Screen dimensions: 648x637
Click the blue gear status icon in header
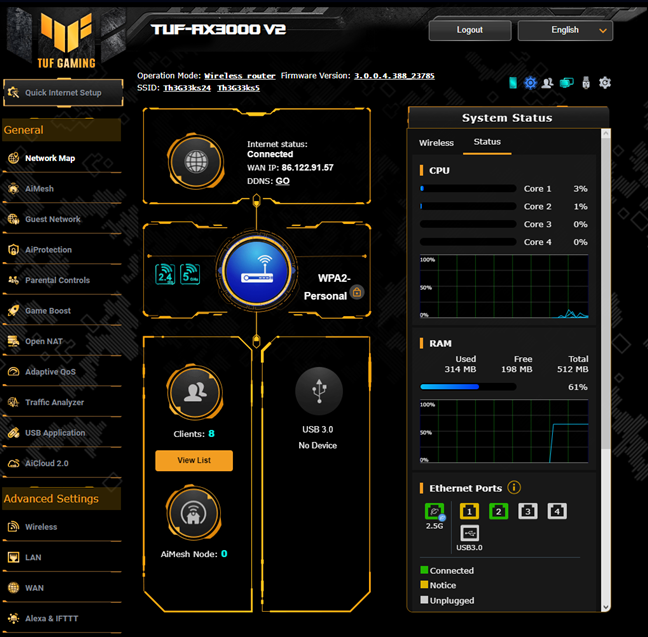pos(530,83)
